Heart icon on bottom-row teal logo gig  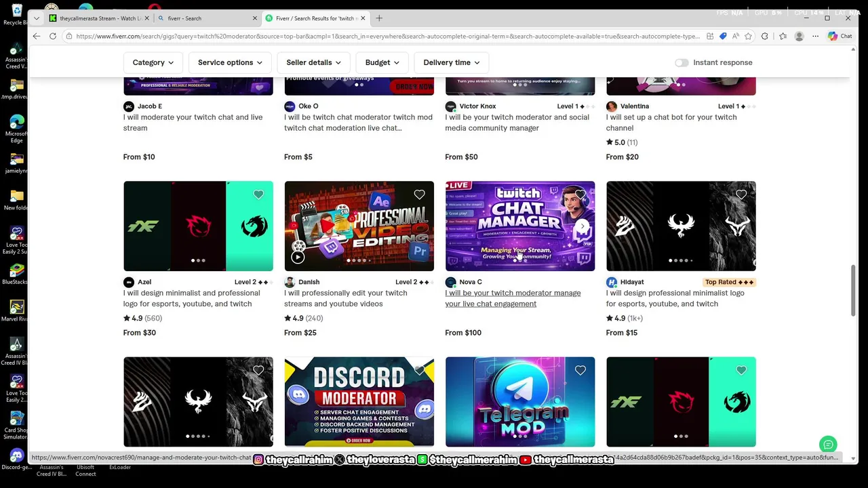pos(741,370)
